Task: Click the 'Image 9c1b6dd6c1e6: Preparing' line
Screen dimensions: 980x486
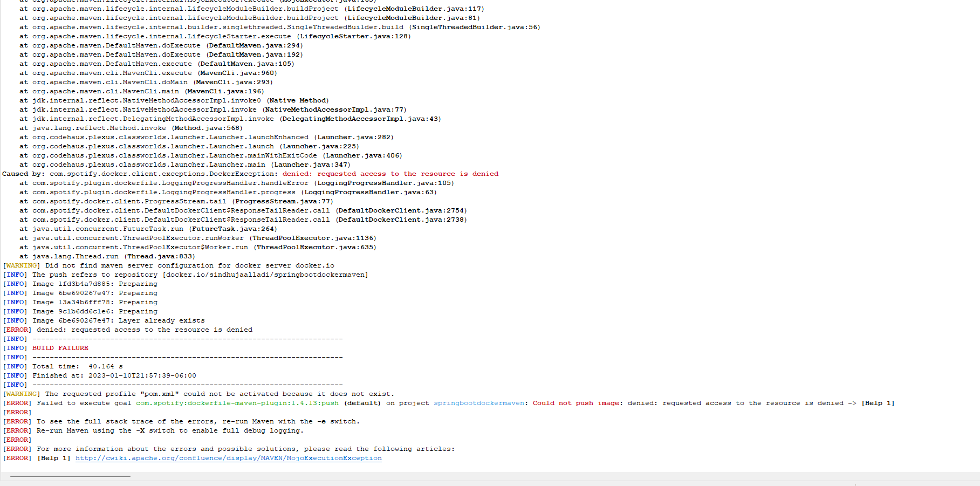Action: pyautogui.click(x=80, y=311)
